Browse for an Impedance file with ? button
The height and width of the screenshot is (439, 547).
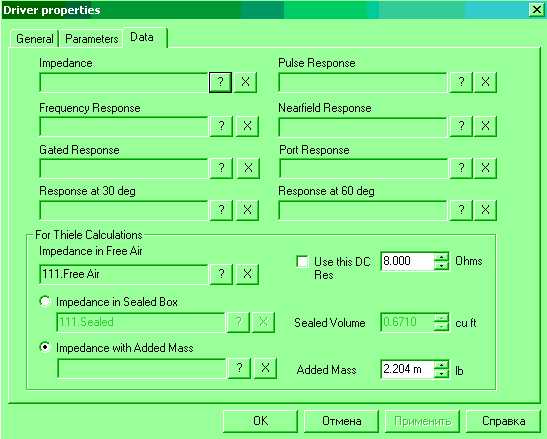pyautogui.click(x=220, y=82)
